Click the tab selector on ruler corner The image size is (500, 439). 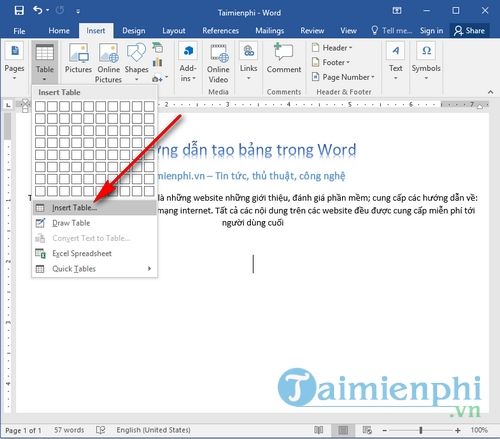coord(8,105)
